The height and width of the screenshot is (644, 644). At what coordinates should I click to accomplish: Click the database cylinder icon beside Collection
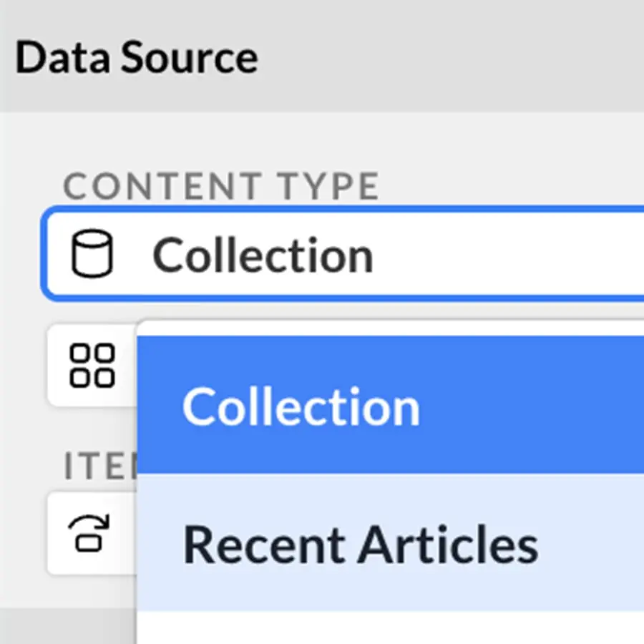92,255
